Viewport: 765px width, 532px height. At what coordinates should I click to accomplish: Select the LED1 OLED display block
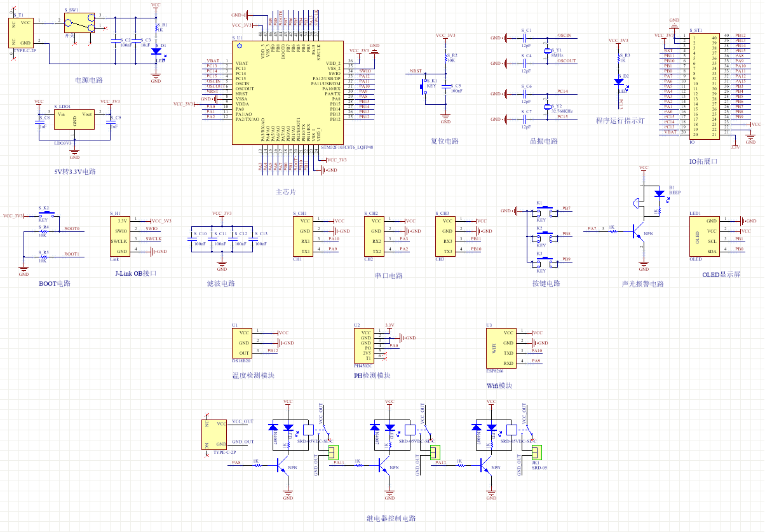pyautogui.click(x=705, y=235)
